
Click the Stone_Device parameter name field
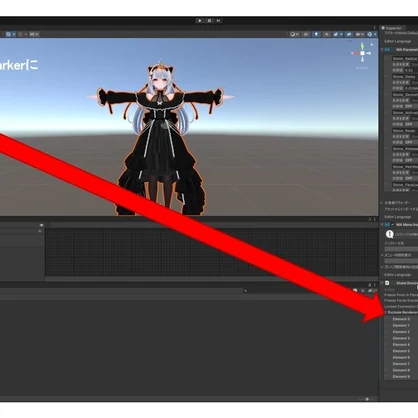405,95
